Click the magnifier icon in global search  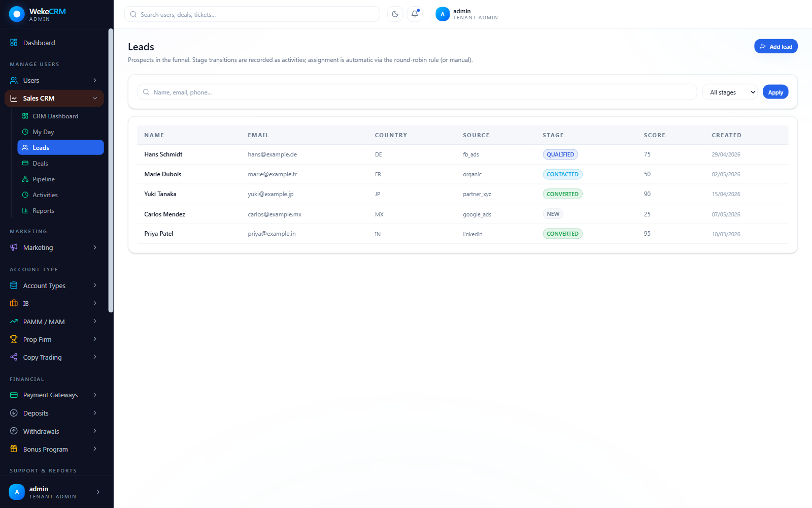click(x=133, y=14)
